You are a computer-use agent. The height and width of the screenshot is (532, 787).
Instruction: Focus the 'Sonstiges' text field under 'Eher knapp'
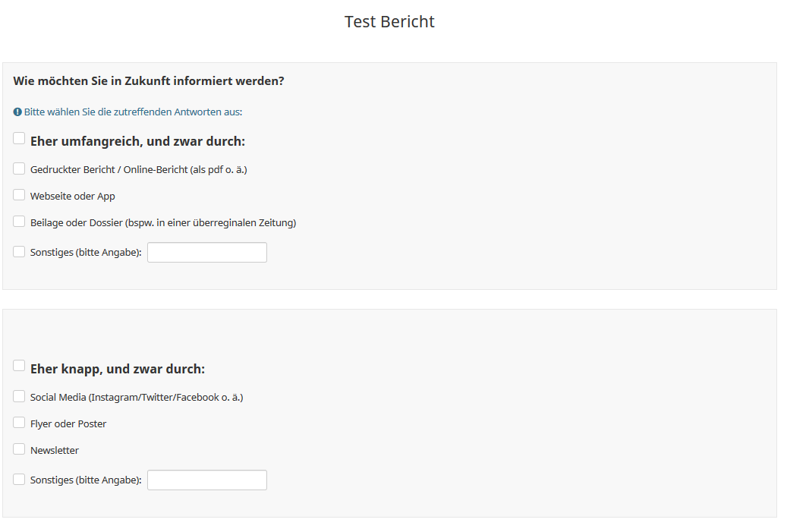[x=206, y=480]
